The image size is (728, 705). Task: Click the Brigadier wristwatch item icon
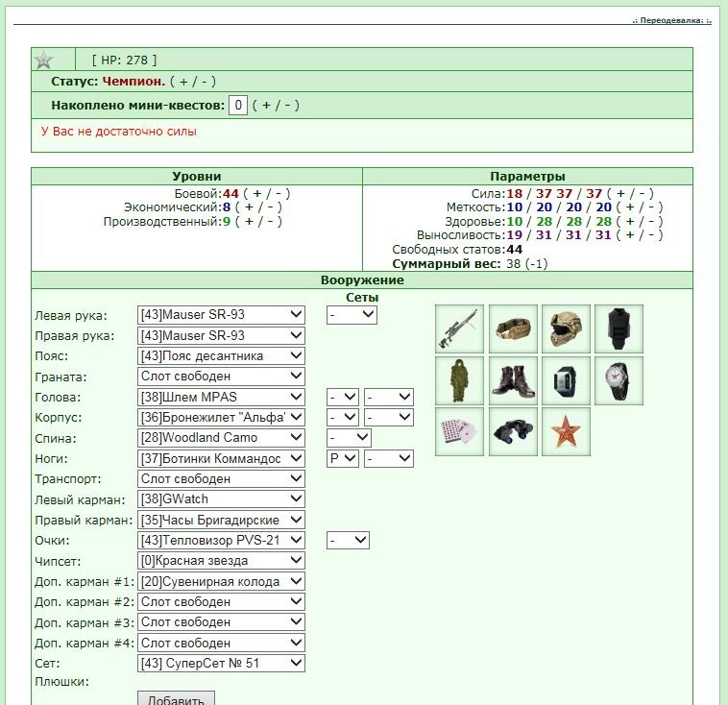pos(619,380)
